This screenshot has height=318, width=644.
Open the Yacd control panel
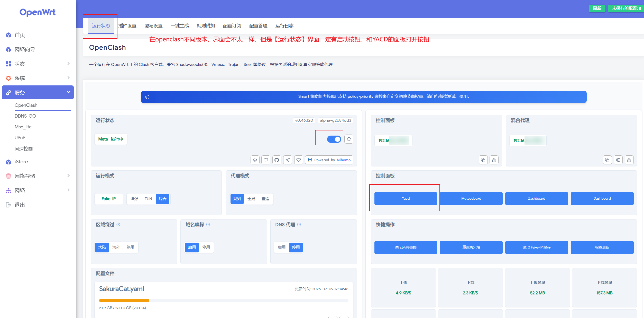(x=406, y=199)
